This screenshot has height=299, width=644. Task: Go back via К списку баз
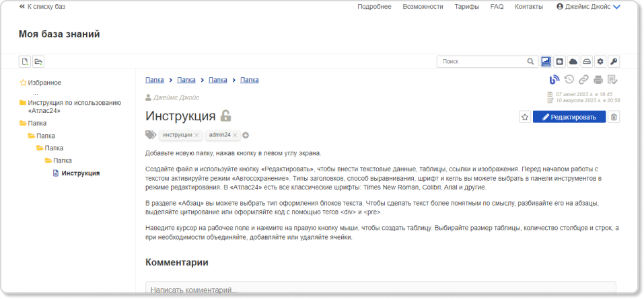(42, 7)
